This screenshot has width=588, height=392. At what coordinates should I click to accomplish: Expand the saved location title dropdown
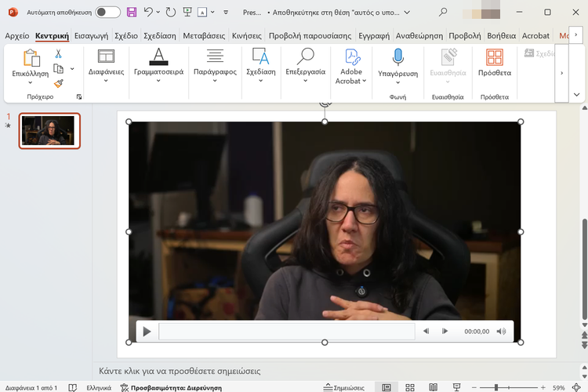(407, 13)
